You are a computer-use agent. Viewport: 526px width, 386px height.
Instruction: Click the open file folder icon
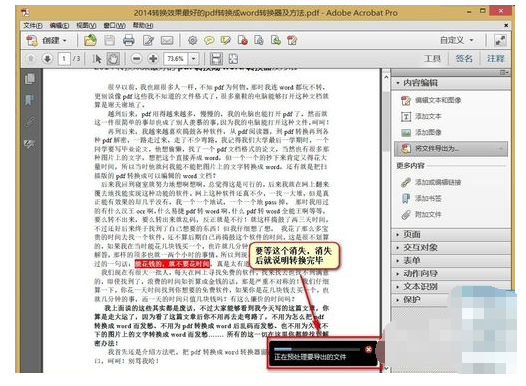pyautogui.click(x=90, y=41)
